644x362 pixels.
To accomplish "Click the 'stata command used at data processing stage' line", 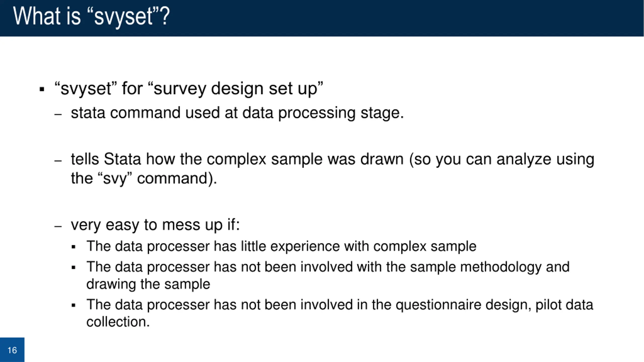I will pos(237,113).
